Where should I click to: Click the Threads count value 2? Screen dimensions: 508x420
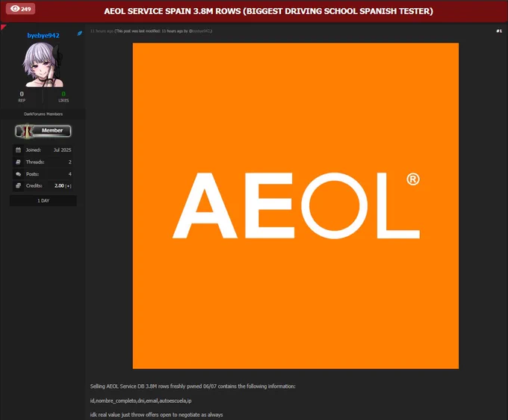pos(69,161)
